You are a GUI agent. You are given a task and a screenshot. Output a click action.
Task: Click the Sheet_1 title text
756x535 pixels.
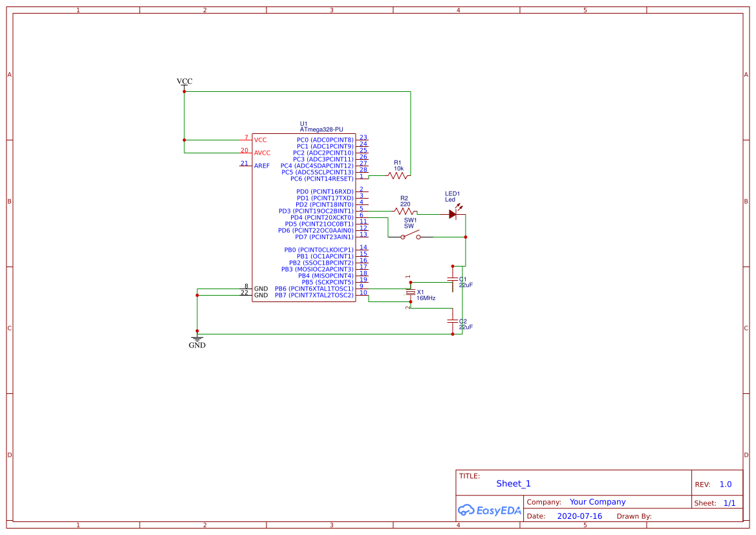513,483
